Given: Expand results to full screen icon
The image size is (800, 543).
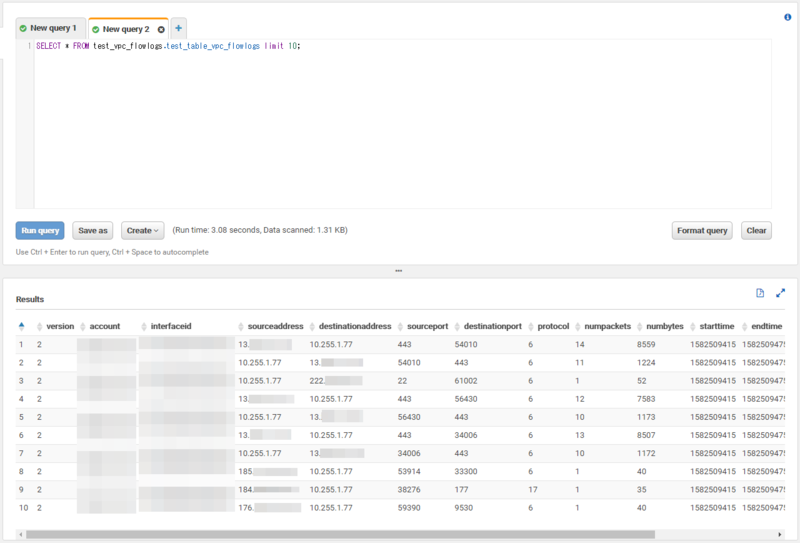Looking at the screenshot, I should pos(780,293).
